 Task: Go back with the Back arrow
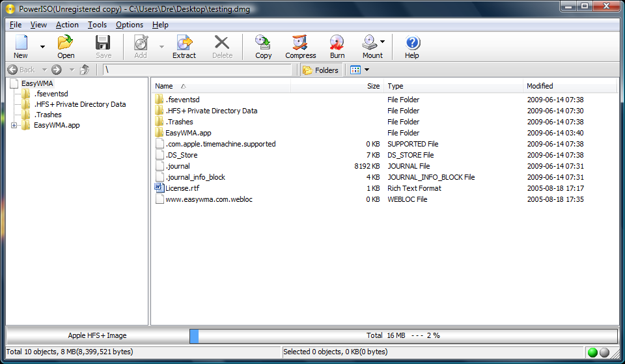tap(13, 70)
